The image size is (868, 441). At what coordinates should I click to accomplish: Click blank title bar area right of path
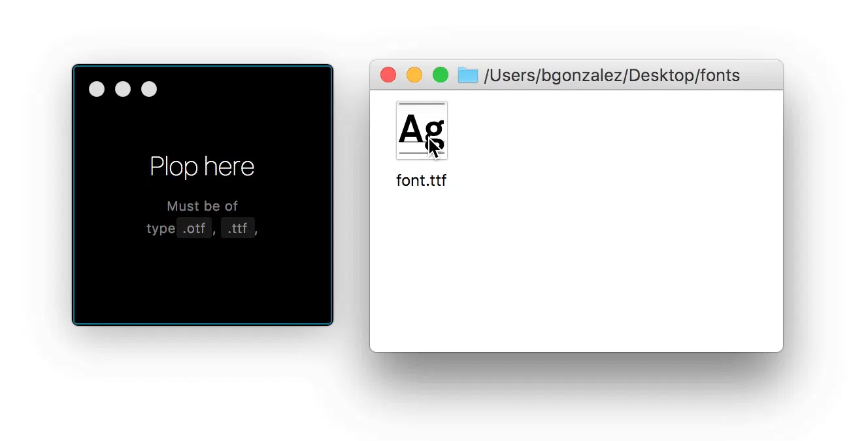click(x=761, y=75)
